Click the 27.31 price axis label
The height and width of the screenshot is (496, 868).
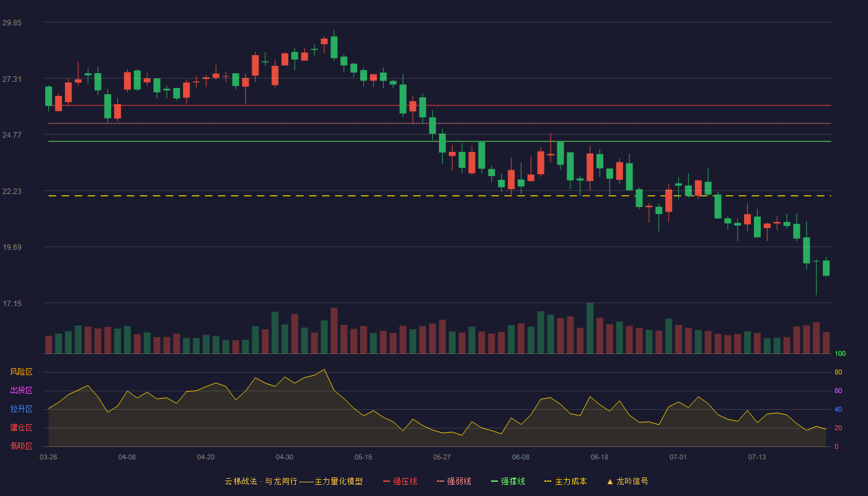click(x=12, y=79)
